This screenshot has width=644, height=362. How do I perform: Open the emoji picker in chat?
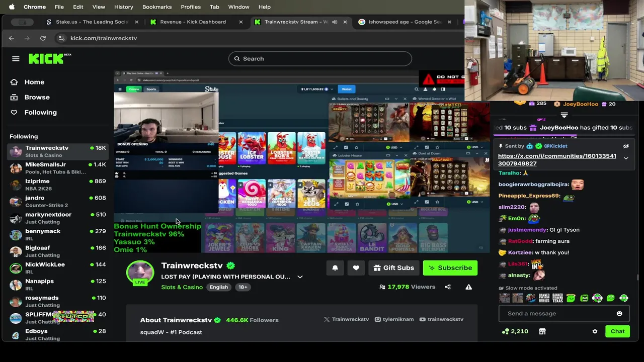pos(619,314)
